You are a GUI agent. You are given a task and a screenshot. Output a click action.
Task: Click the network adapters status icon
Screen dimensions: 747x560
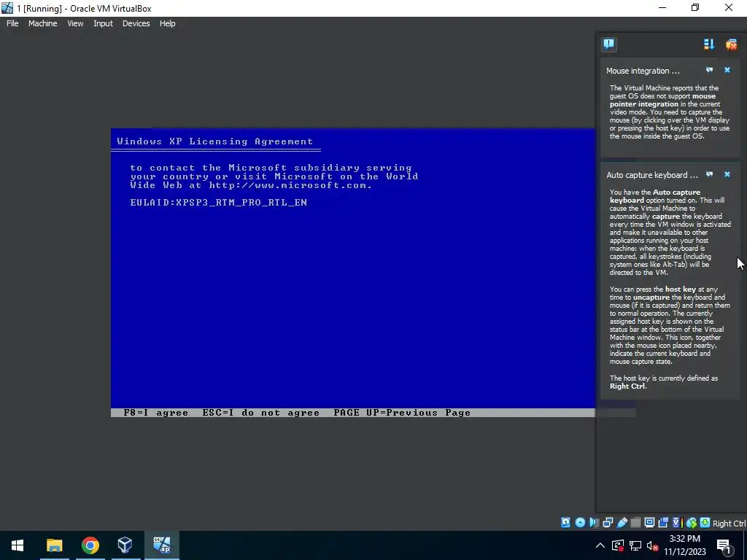click(608, 522)
